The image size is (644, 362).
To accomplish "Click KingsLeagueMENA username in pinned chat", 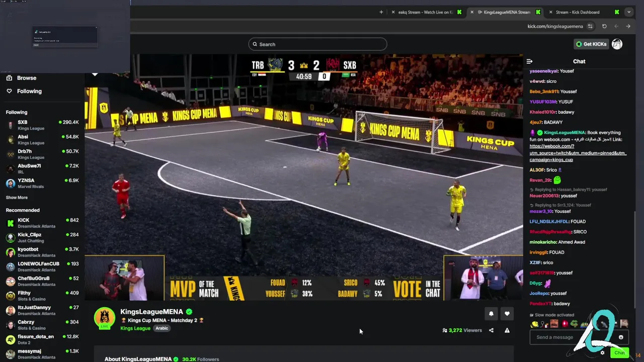I will coord(565,133).
